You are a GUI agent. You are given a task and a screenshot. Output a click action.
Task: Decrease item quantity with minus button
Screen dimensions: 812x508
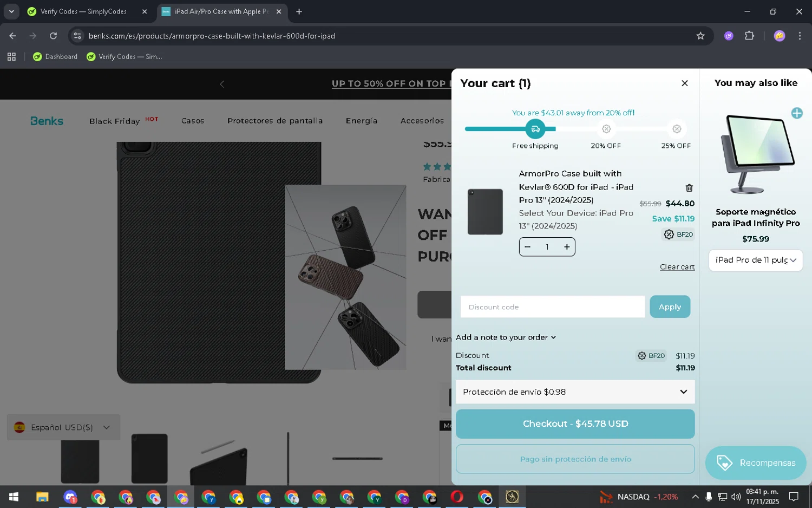pos(527,247)
